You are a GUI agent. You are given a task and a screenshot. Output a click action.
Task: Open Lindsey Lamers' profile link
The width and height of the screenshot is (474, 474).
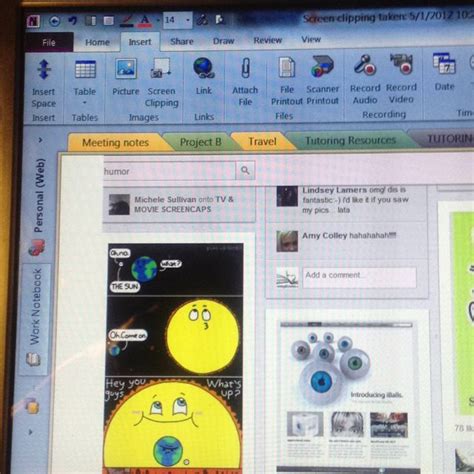coord(335,190)
